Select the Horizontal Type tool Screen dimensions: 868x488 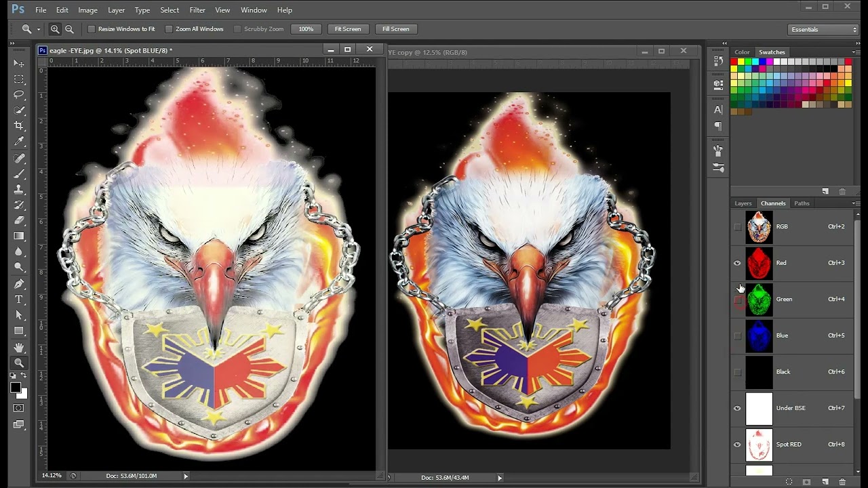(19, 300)
